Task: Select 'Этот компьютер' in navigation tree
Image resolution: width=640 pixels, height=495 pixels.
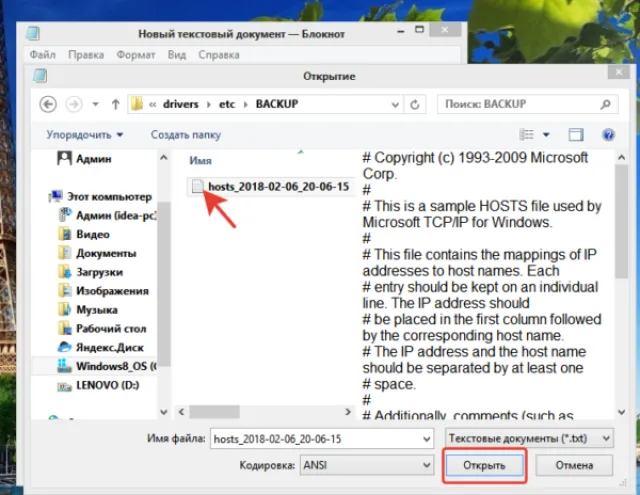Action: [x=109, y=197]
